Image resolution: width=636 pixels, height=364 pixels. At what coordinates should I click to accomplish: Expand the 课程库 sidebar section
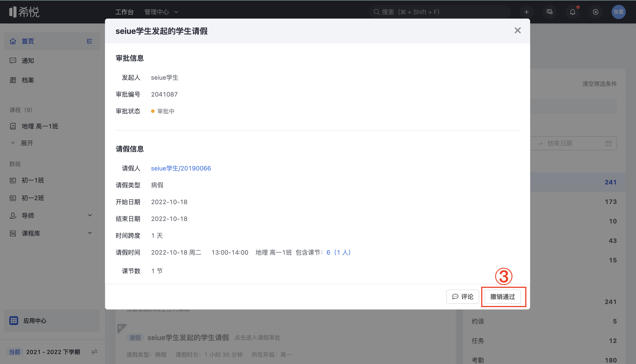coord(90,233)
